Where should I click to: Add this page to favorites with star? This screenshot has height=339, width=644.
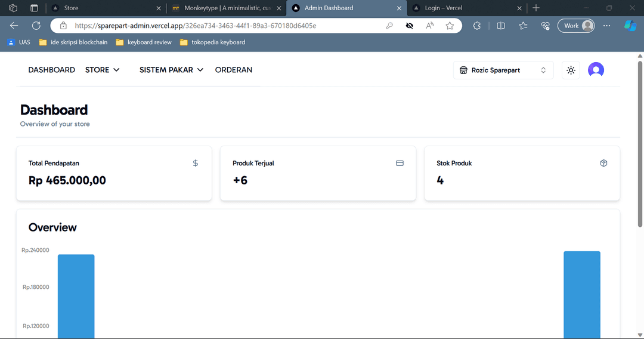point(450,26)
